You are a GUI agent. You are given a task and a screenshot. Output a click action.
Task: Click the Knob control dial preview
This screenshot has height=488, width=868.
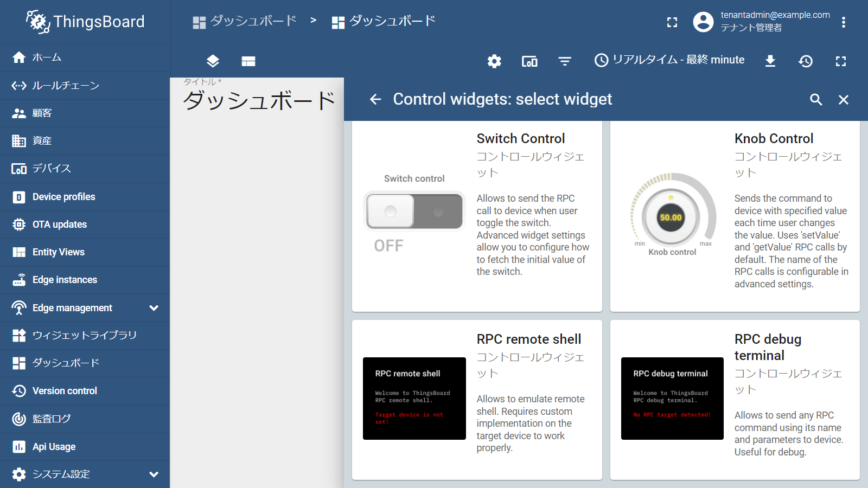coord(671,217)
